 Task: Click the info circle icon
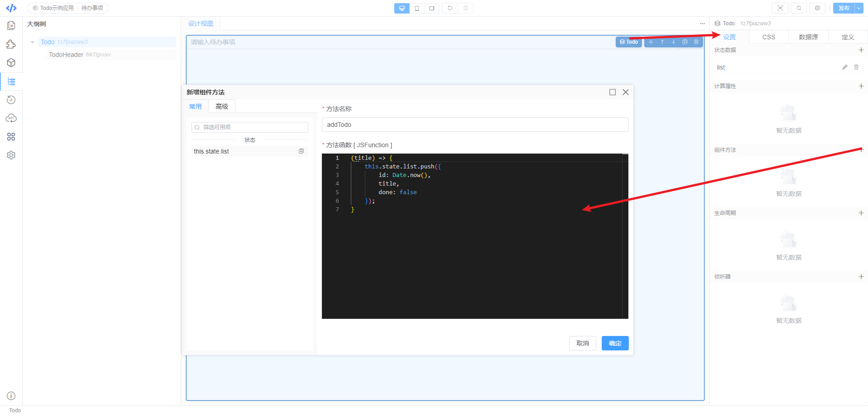[11, 396]
